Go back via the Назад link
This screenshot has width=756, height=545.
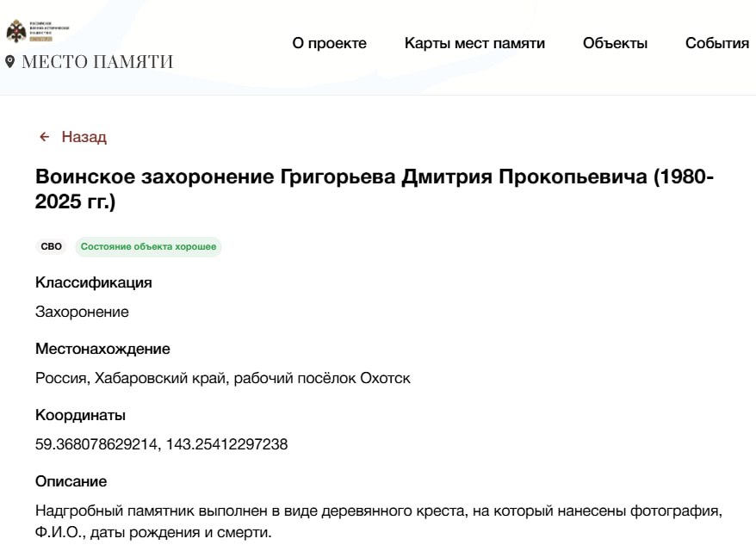pyautogui.click(x=84, y=137)
